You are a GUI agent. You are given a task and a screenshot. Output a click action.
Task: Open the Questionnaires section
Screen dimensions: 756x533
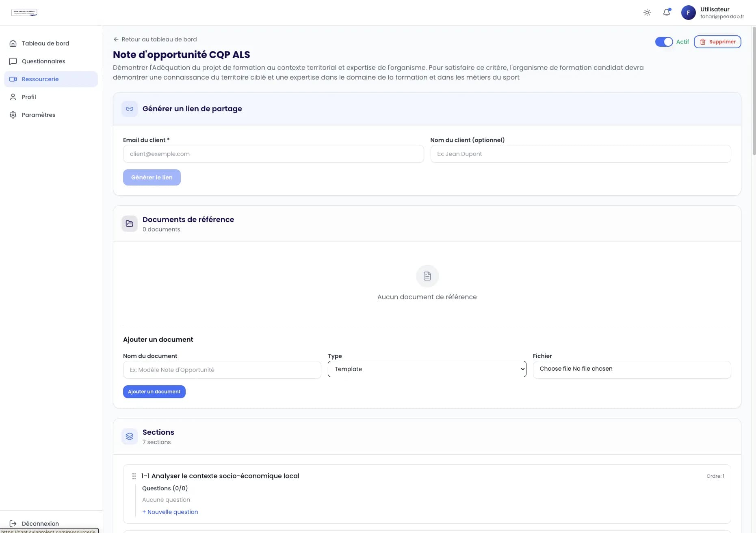point(43,61)
